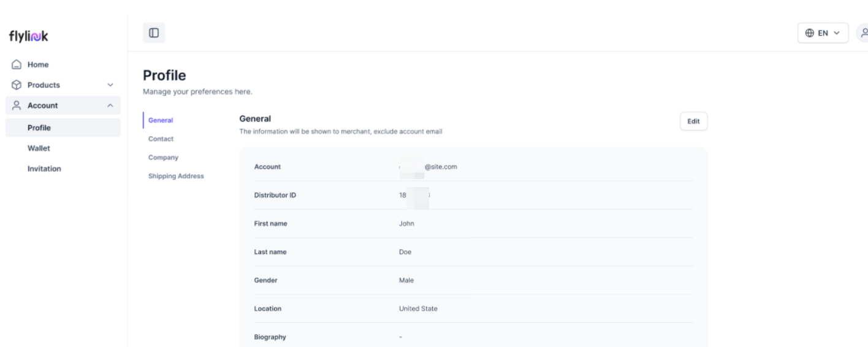
Task: Expand the Products menu chevron
Action: pyautogui.click(x=110, y=85)
